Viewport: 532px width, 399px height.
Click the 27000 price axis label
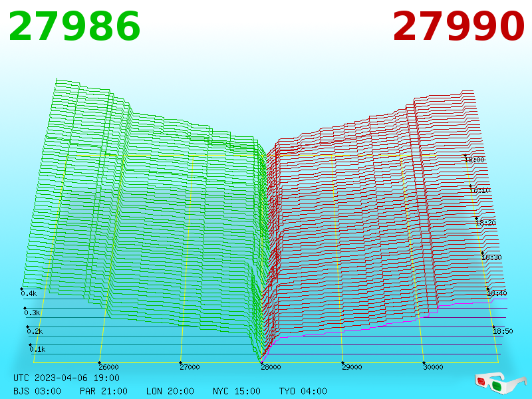click(x=190, y=367)
